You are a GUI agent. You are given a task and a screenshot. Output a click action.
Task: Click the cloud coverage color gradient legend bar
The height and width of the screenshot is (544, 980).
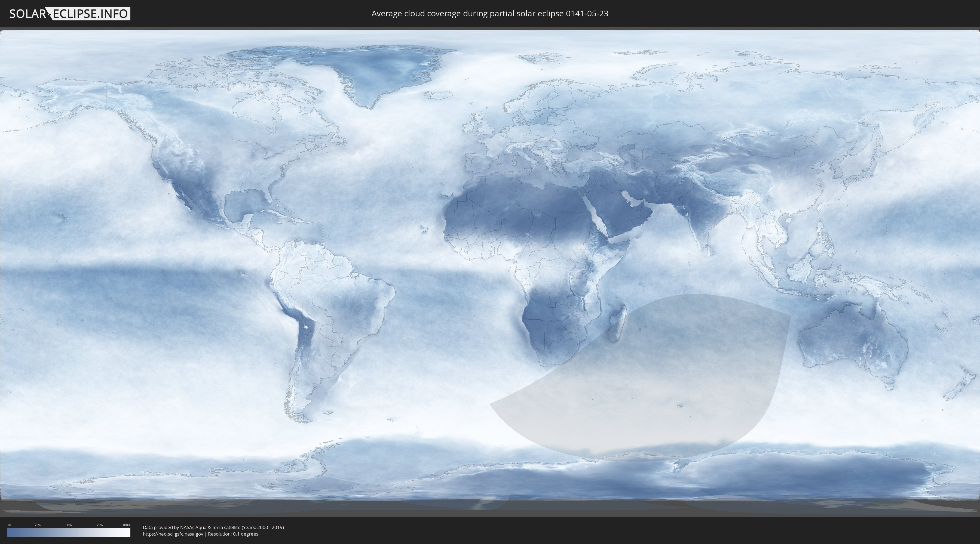(x=69, y=533)
